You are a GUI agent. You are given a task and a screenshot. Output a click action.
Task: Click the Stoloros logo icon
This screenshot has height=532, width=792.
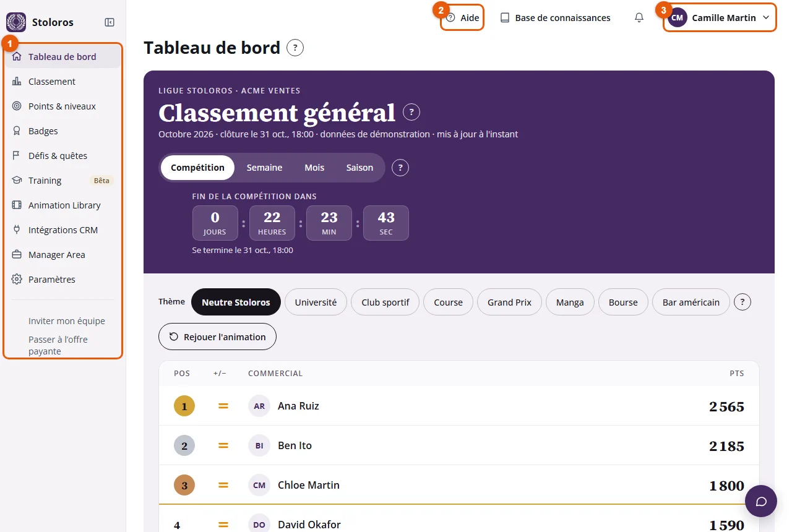pyautogui.click(x=16, y=22)
